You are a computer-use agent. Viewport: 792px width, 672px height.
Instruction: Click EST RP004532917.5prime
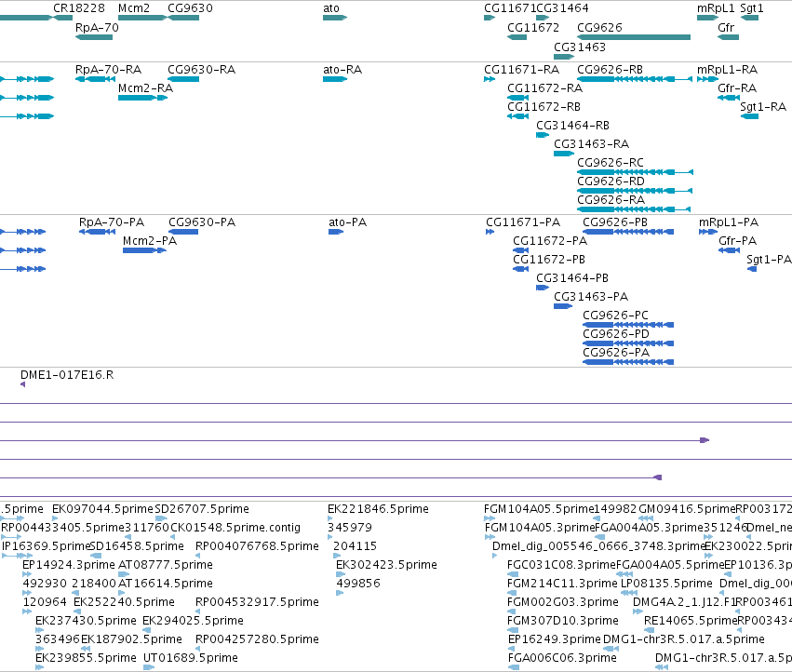coord(257,602)
